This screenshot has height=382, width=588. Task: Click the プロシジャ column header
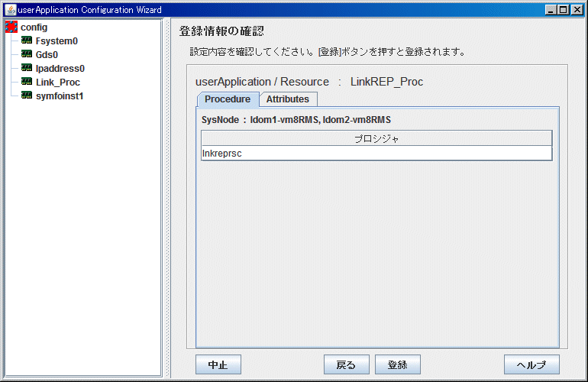point(376,138)
